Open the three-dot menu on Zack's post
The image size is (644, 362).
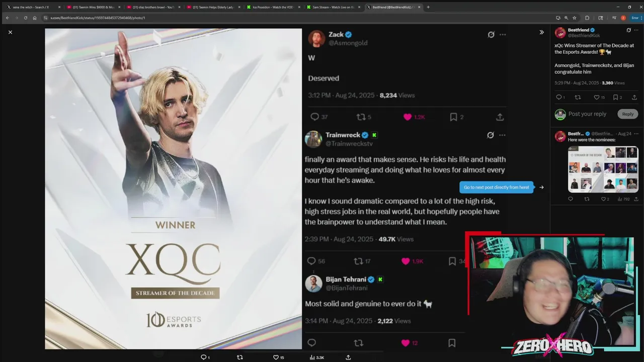[503, 35]
